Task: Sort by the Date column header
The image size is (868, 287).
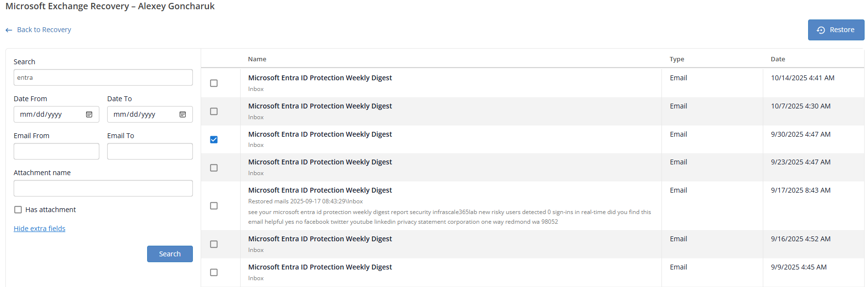Action: click(778, 59)
